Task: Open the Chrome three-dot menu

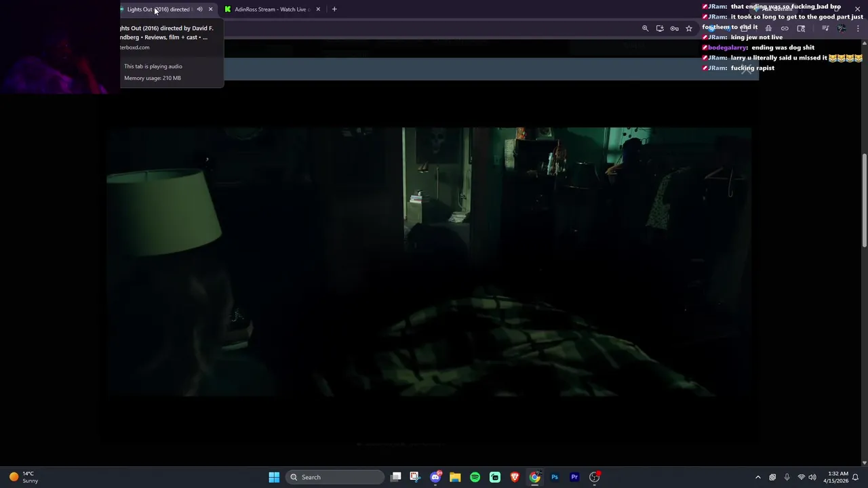Action: 858,28
